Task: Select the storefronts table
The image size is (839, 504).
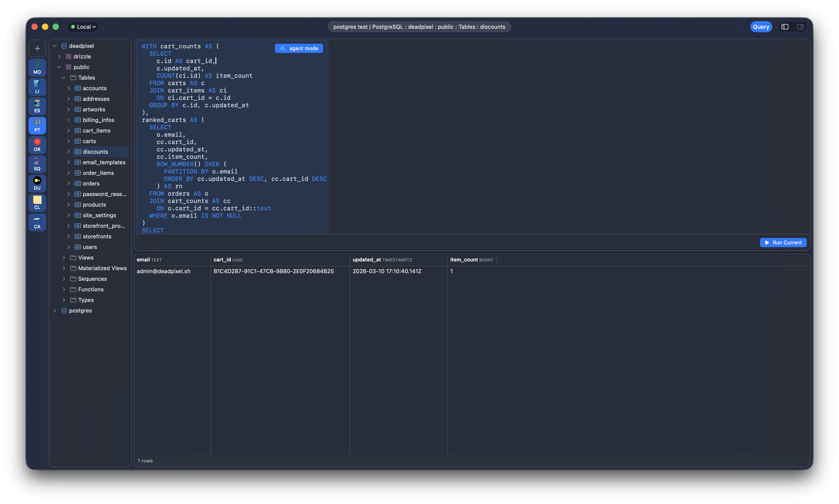Action: point(97,236)
